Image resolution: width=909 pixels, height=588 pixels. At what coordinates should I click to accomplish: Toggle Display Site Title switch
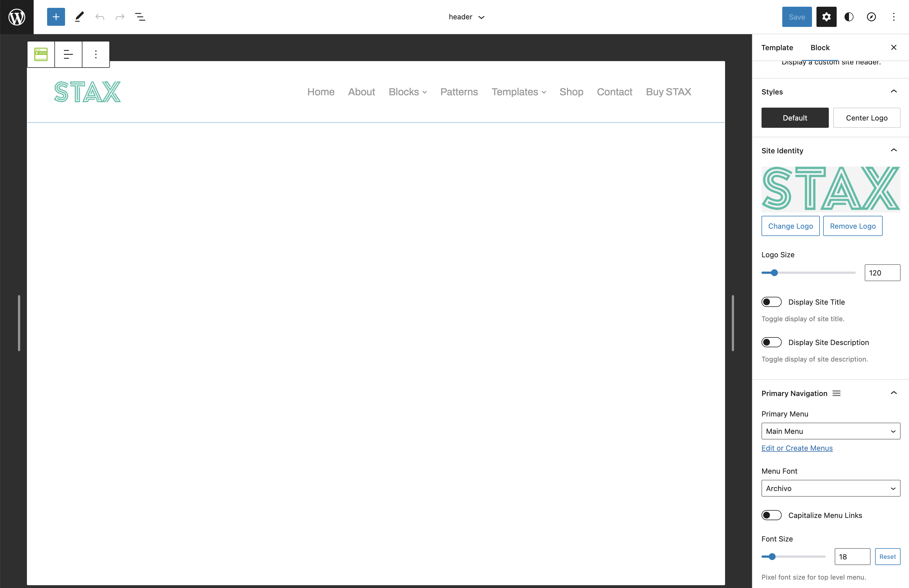coord(772,302)
